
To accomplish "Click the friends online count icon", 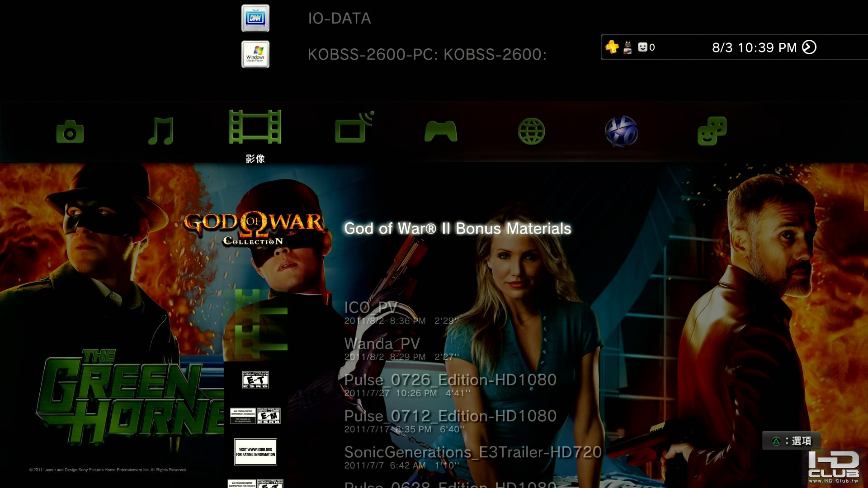I will click(x=646, y=47).
